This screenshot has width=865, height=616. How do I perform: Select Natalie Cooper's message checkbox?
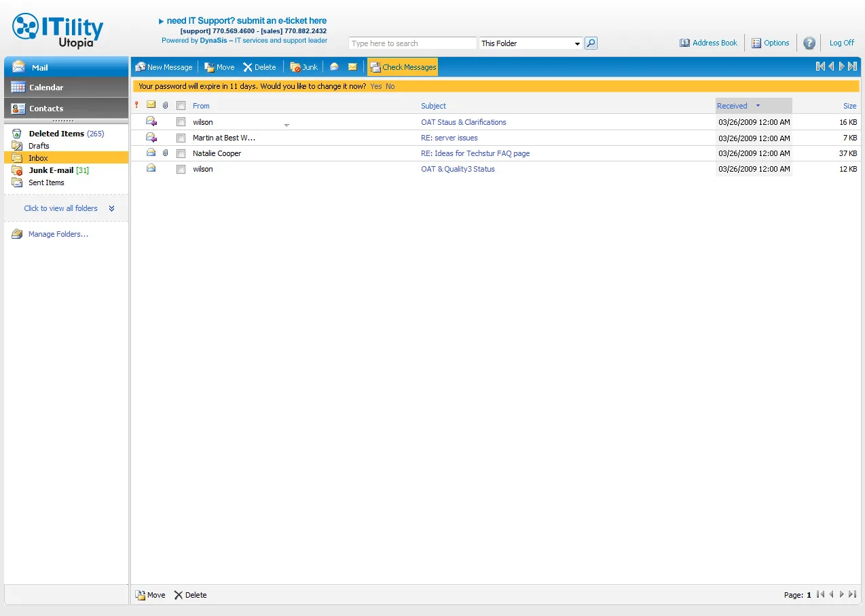181,153
